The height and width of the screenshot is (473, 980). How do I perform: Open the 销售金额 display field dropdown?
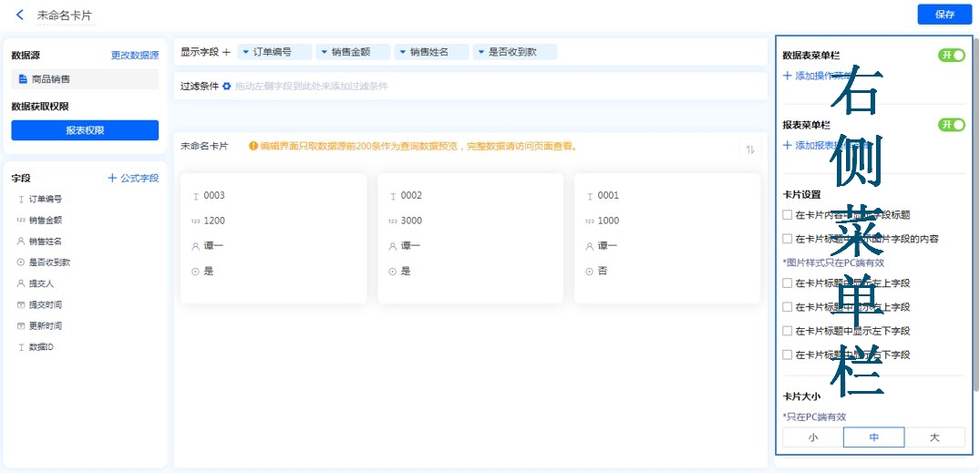(325, 52)
